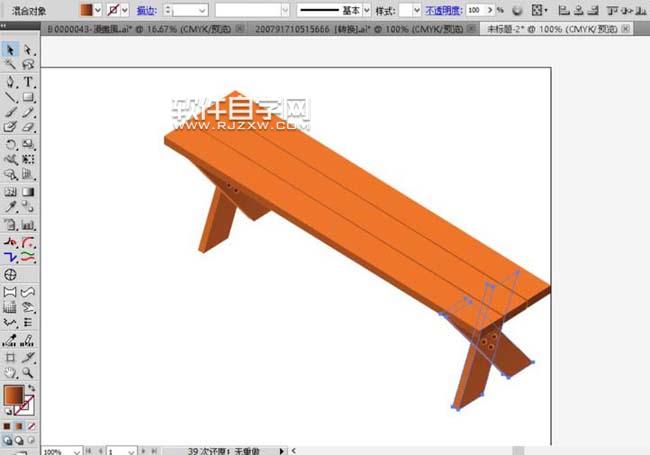
Task: Select the Rotate tool
Action: point(10,144)
